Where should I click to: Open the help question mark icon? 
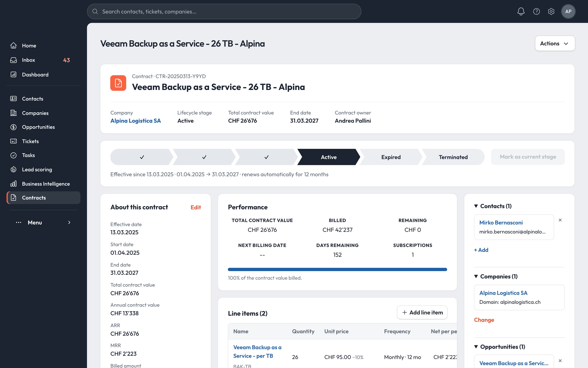[x=536, y=11]
